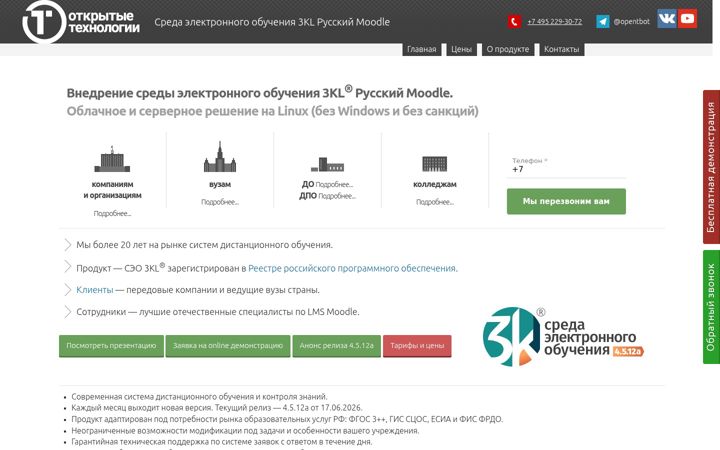
Task: Click chevron beside 'Мы более 20 лет'
Action: point(68,245)
